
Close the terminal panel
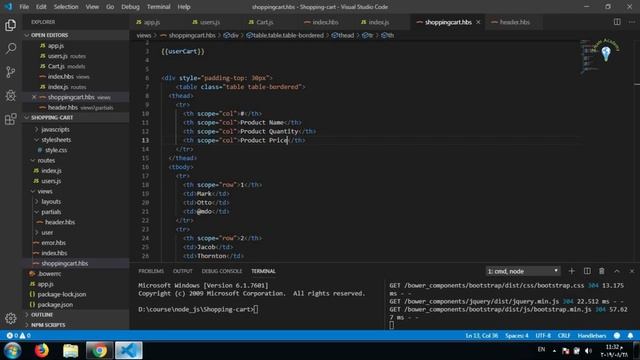click(631, 271)
